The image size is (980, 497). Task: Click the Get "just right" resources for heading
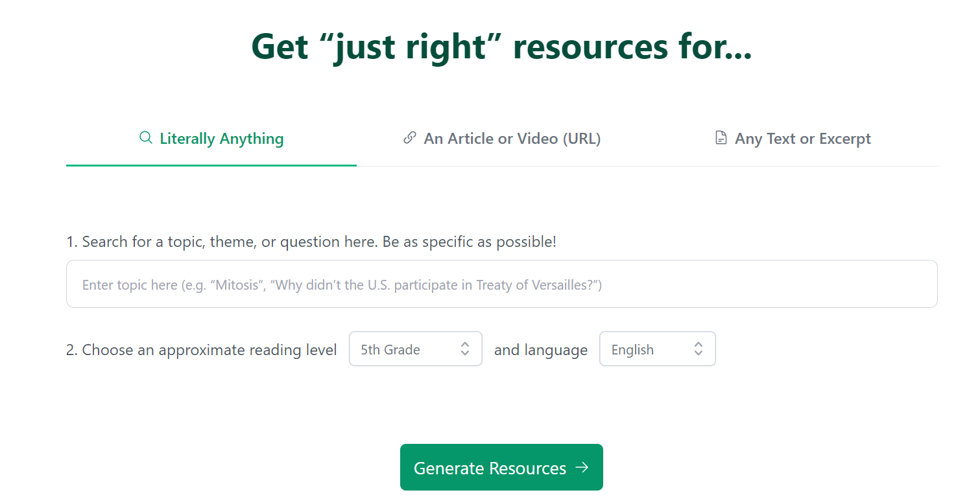501,47
